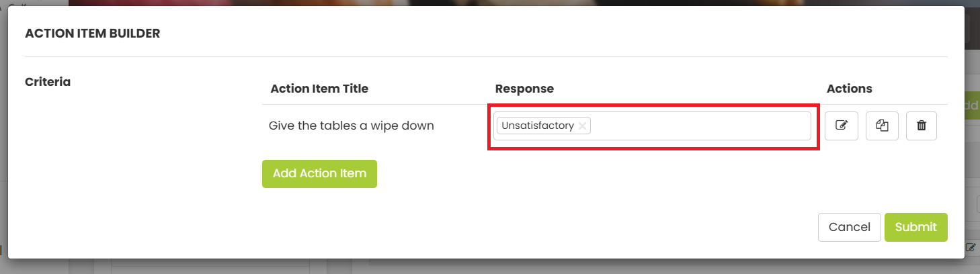Select the 'Give the tables a wipe down' text
Screen dimensions: 980x274
[x=352, y=126]
